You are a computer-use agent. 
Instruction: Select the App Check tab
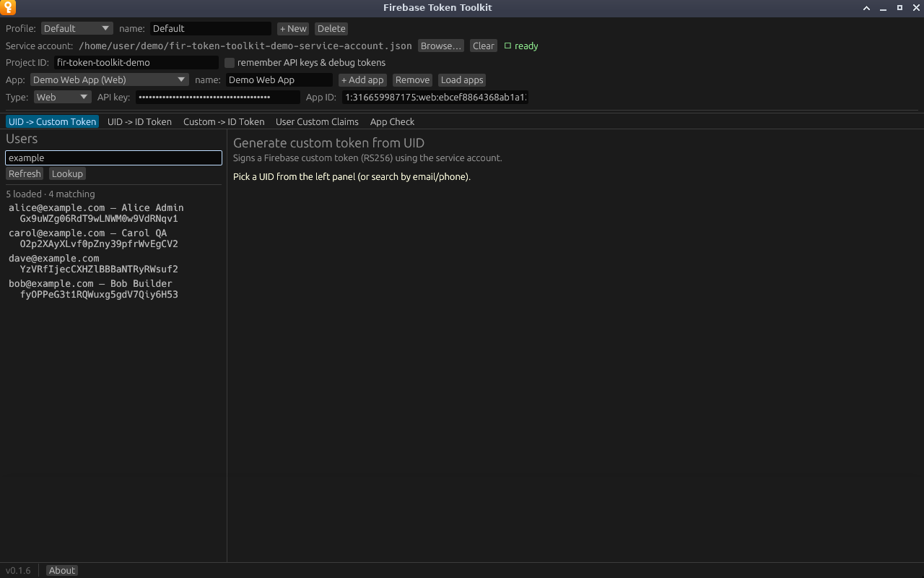click(x=392, y=121)
